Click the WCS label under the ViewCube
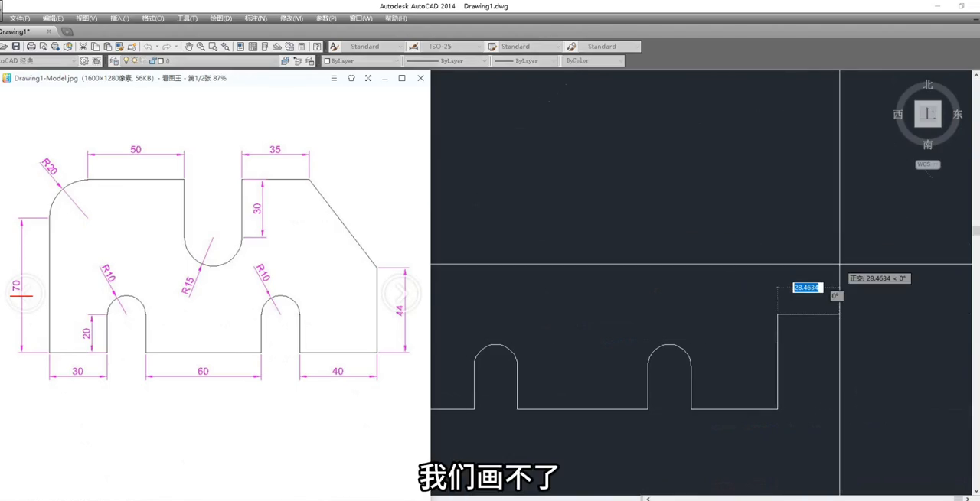Viewport: 980px width, 501px height. pos(927,164)
